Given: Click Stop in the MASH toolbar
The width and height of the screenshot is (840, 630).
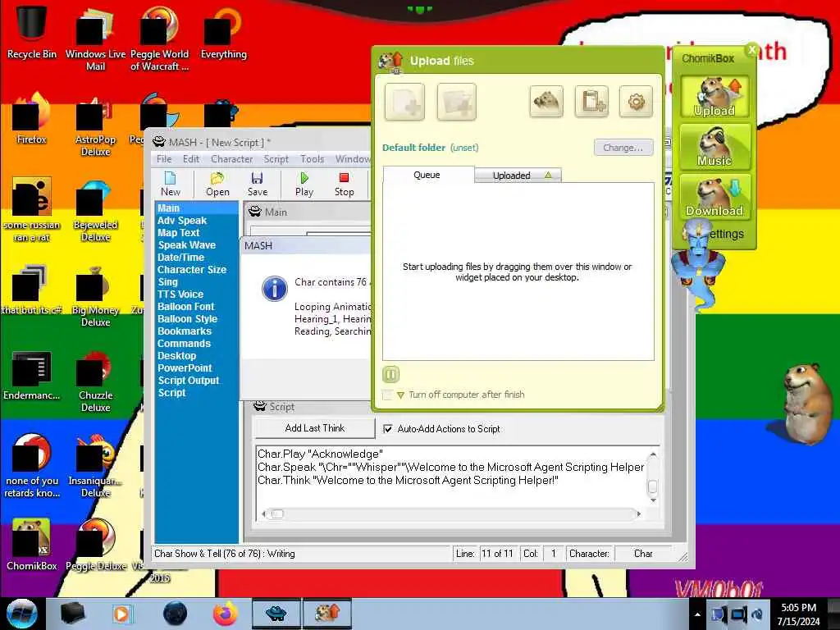Looking at the screenshot, I should [344, 185].
